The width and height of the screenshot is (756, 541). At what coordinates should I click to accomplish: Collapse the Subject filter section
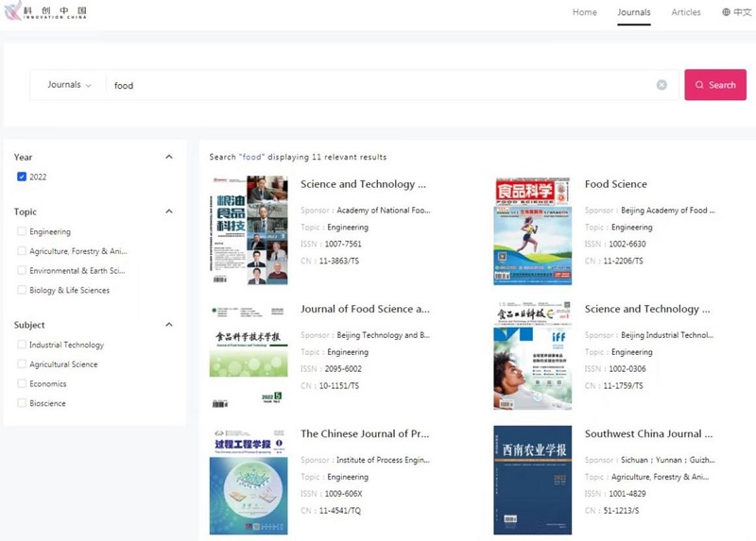coord(169,325)
